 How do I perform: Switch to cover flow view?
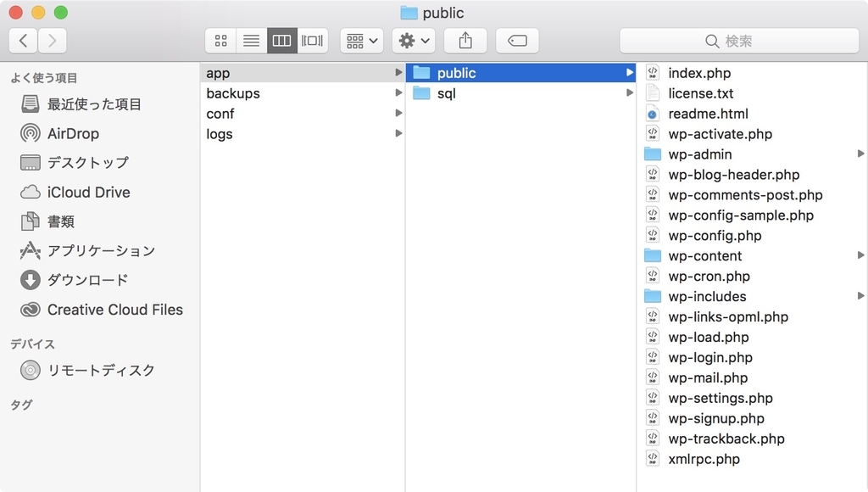coord(312,41)
